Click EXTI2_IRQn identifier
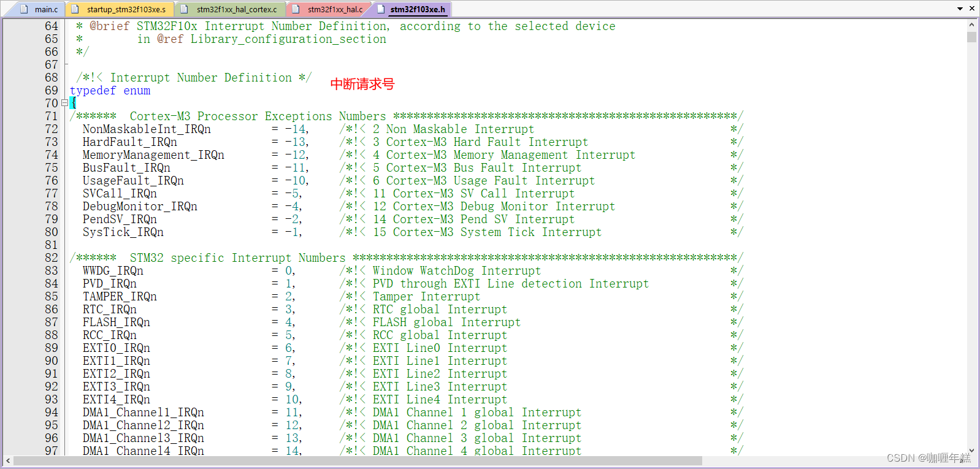The width and height of the screenshot is (980, 469). (117, 374)
